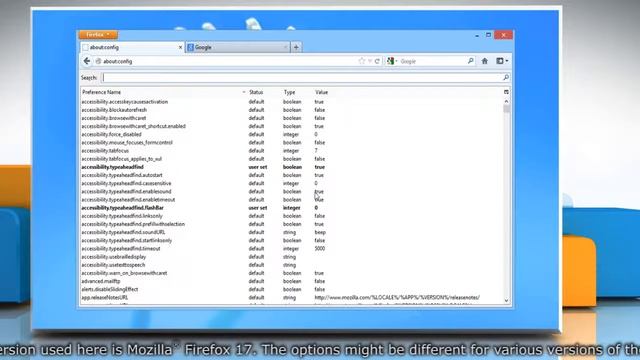Sort by Status column header

[x=264, y=93]
